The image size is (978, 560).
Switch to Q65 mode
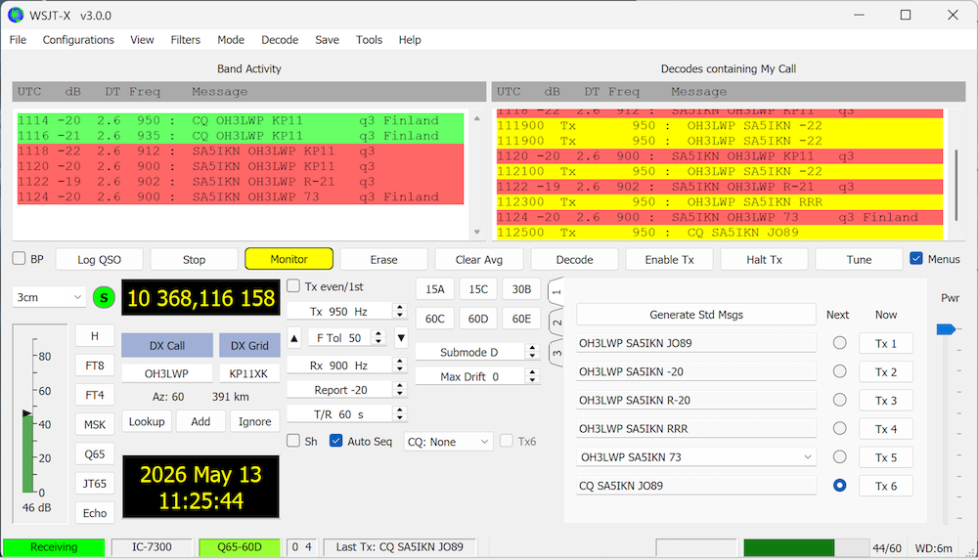click(95, 454)
